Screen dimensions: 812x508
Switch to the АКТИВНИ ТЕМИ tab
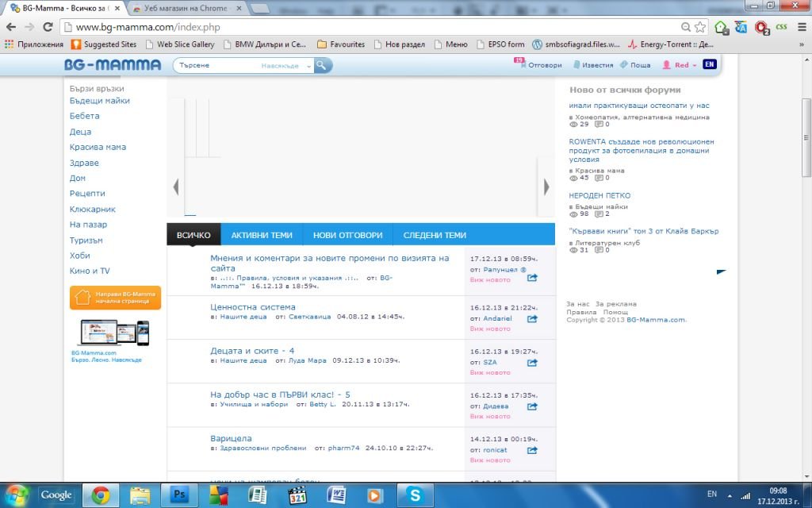tap(262, 235)
